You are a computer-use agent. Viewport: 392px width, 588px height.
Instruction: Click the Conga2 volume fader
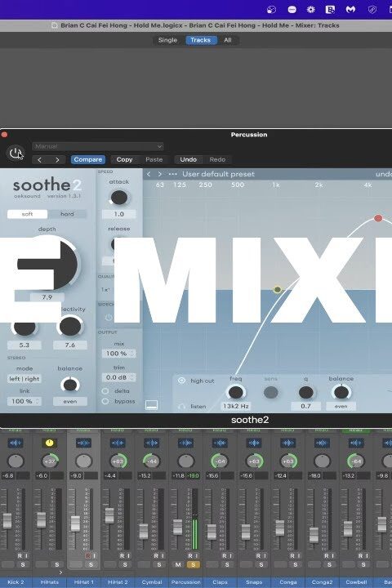point(314,535)
